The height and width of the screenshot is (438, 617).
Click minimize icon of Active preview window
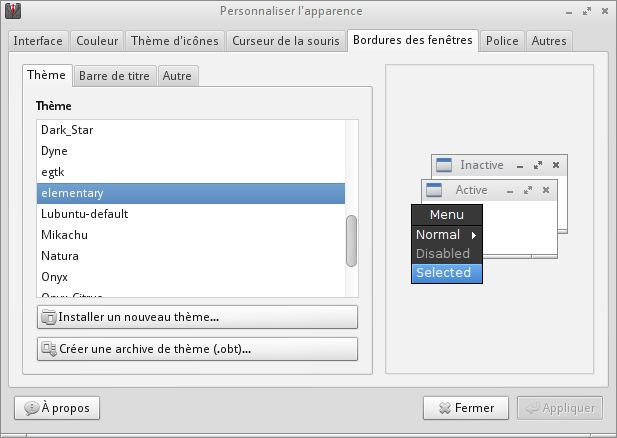coord(510,191)
